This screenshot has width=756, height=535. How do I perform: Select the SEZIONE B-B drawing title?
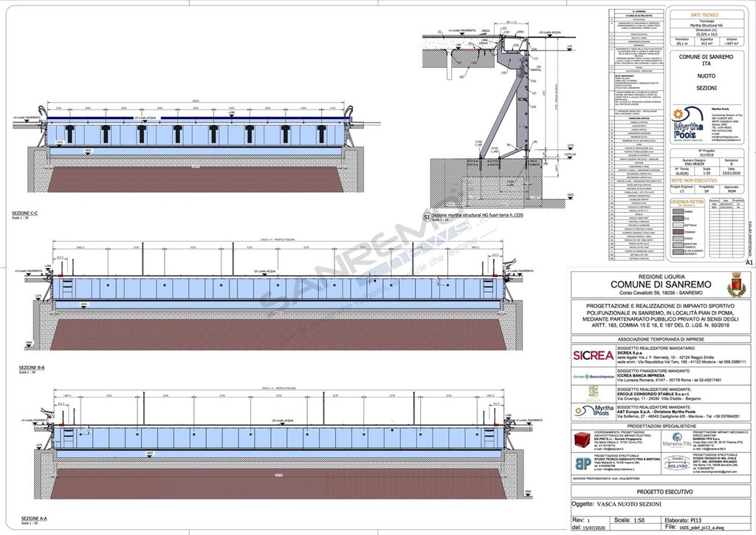[x=32, y=367]
